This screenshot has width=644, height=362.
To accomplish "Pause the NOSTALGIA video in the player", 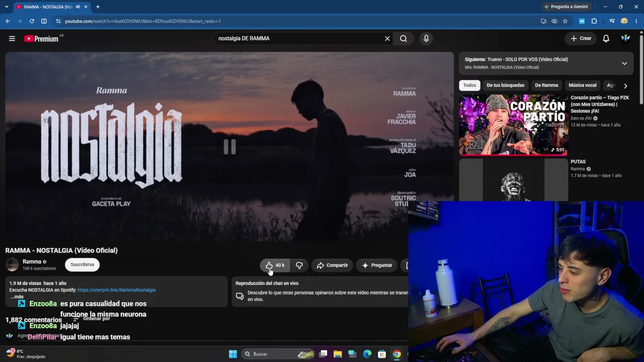I will point(229,146).
